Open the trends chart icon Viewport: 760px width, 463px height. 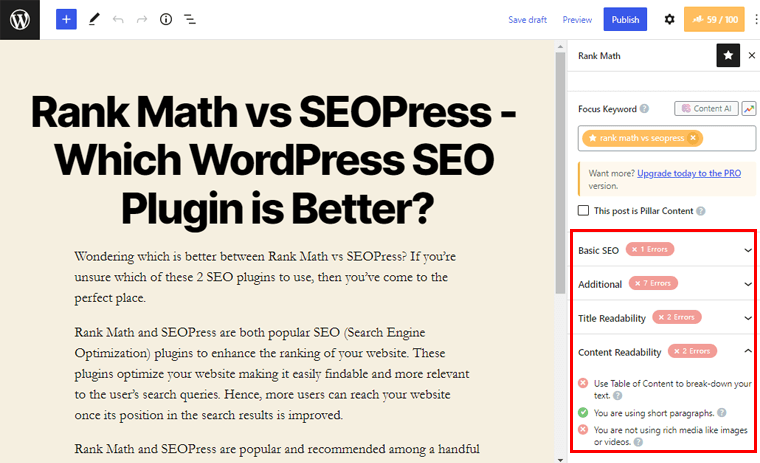(x=749, y=109)
